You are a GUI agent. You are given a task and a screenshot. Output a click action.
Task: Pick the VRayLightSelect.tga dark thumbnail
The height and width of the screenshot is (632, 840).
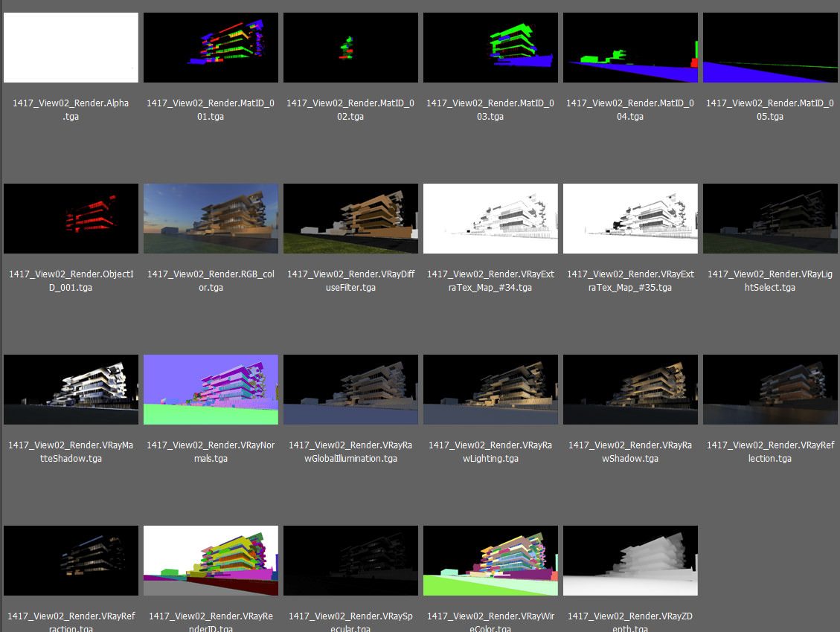(770, 219)
